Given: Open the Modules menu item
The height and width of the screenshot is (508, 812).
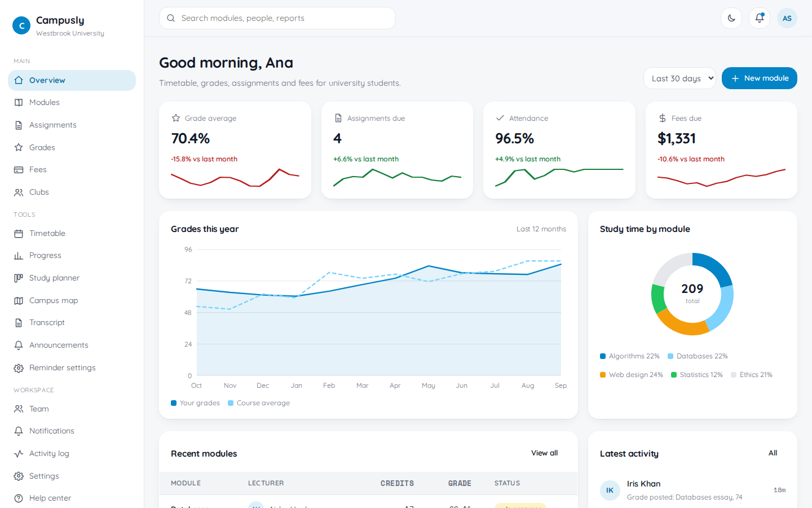Looking at the screenshot, I should (72, 103).
